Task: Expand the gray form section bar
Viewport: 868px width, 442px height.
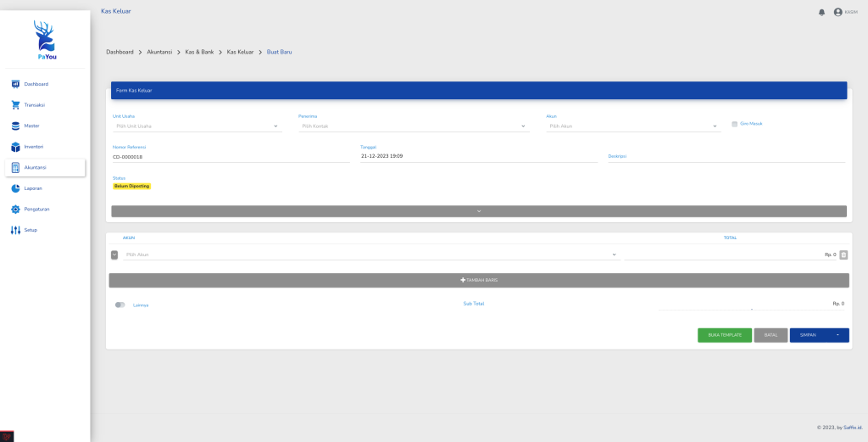Action: (479, 211)
